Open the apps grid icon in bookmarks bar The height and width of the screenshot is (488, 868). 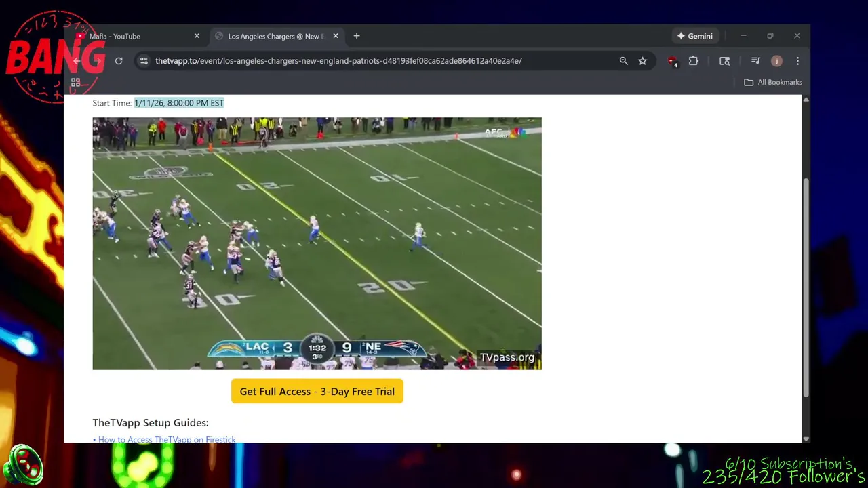[76, 83]
